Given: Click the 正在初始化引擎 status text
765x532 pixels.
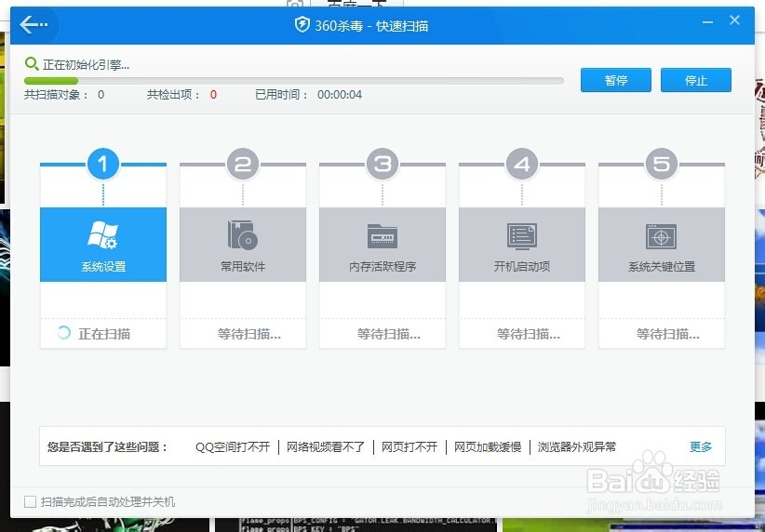Looking at the screenshot, I should (86, 64).
